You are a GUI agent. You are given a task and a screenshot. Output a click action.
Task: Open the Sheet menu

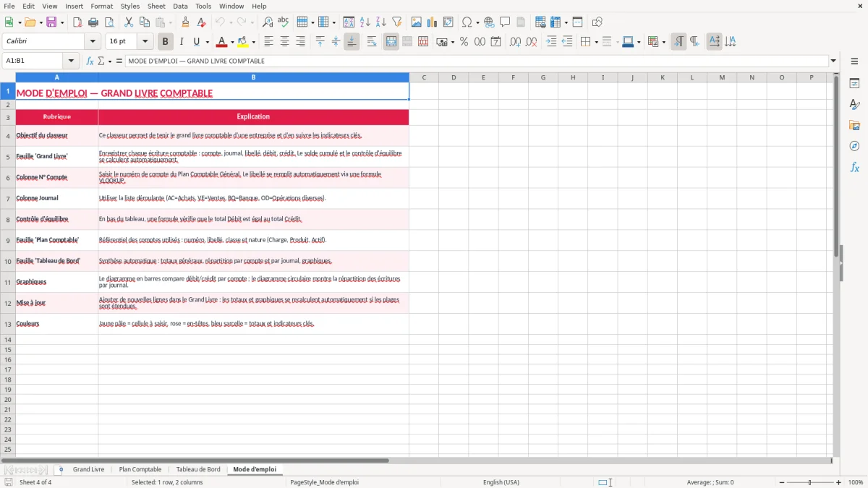[x=156, y=6]
